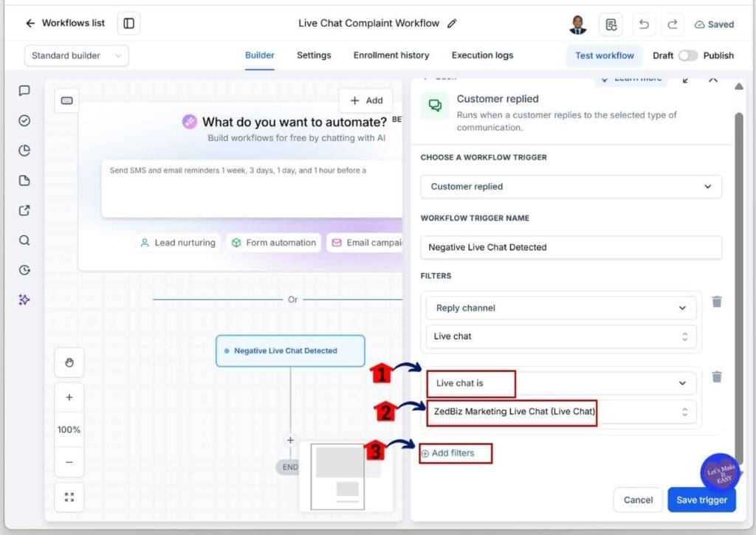Image resolution: width=756 pixels, height=535 pixels.
Task: Fit canvas to screen icon
Action: pos(69,497)
